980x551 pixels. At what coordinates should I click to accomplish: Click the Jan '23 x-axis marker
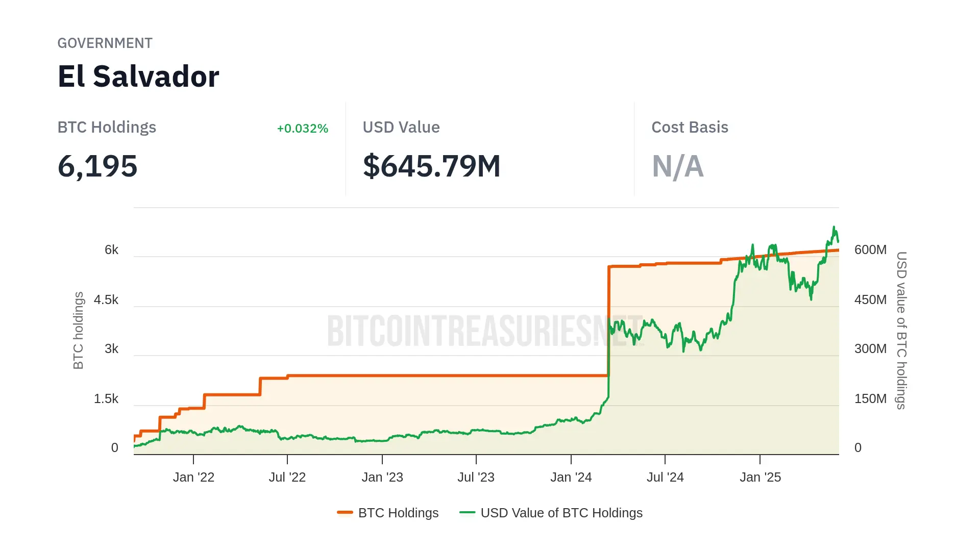coord(382,477)
